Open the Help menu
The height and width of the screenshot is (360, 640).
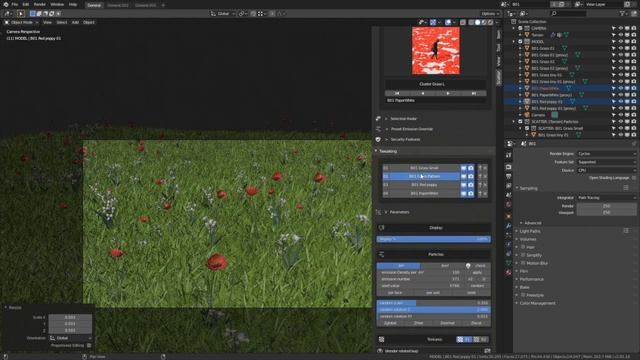pyautogui.click(x=73, y=4)
